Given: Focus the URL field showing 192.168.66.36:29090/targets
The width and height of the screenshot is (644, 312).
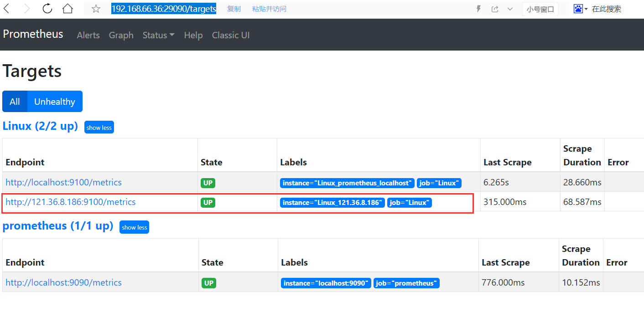Looking at the screenshot, I should [164, 9].
